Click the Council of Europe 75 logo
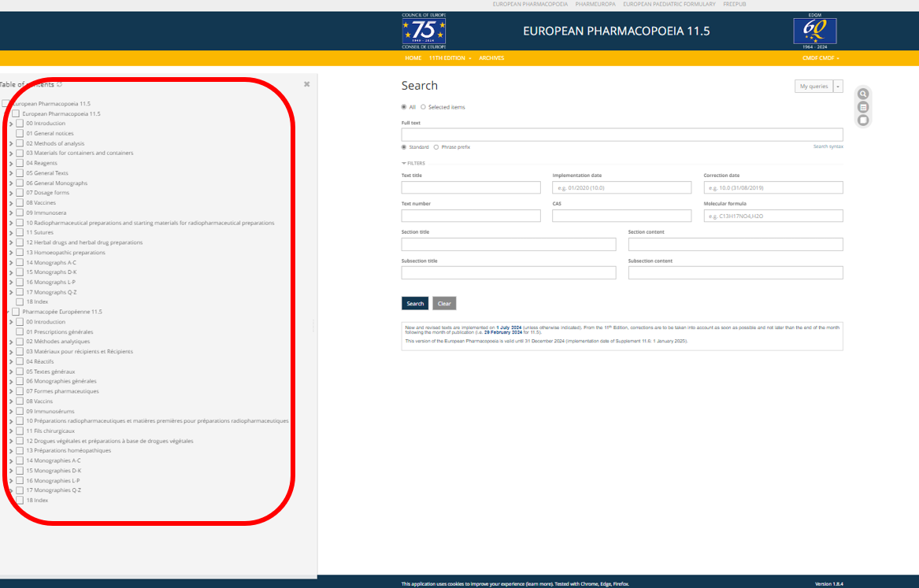The width and height of the screenshot is (919, 588). [424, 31]
